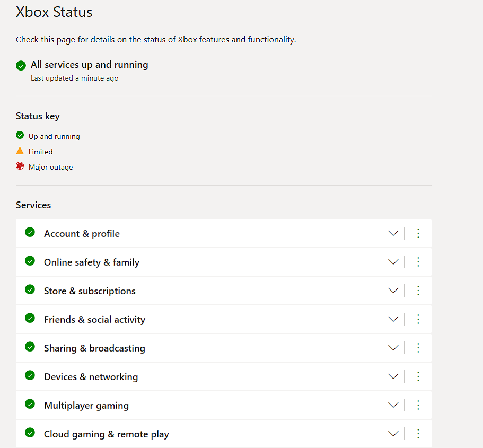
Task: Click the Xbox Status page heading
Action: click(x=54, y=12)
